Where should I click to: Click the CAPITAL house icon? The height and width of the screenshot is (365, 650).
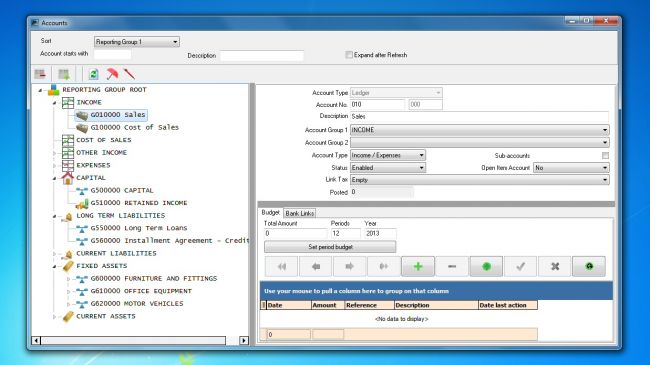68,178
